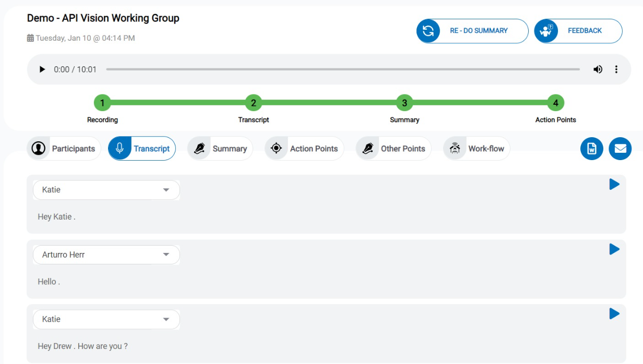Go to the Work-flow tab

coord(477,149)
